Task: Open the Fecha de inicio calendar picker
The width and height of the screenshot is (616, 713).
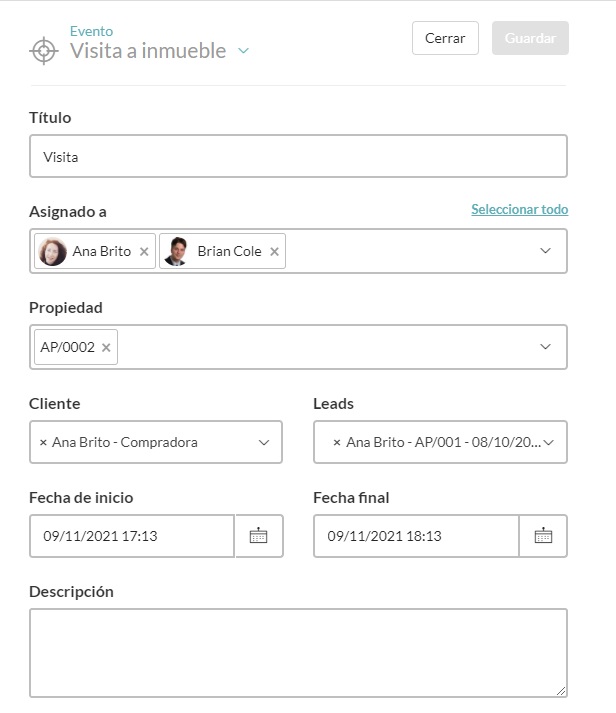Action: click(259, 536)
